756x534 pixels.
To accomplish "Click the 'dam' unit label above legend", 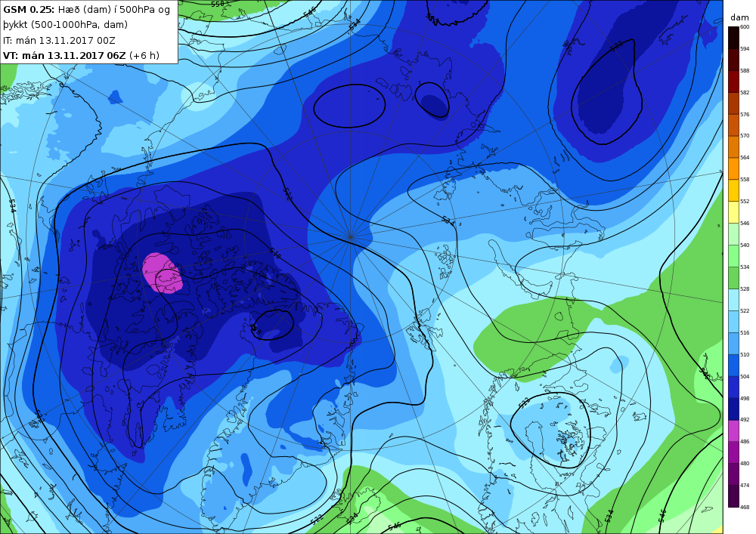I will coord(739,17).
